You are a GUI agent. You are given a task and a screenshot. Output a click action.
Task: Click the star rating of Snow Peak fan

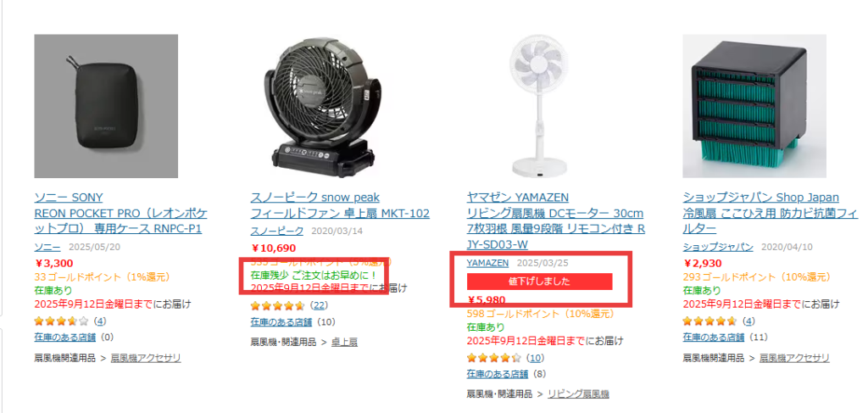[277, 305]
